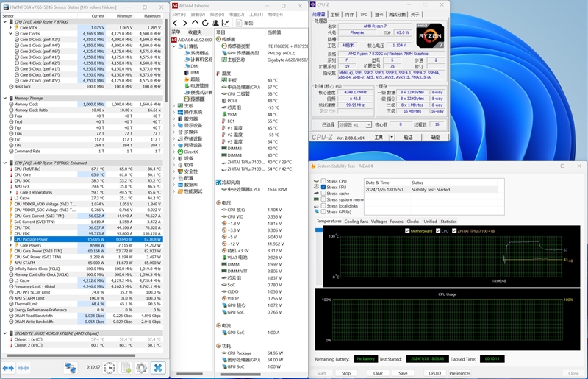Click Stop button in Stability Test

[346, 373]
